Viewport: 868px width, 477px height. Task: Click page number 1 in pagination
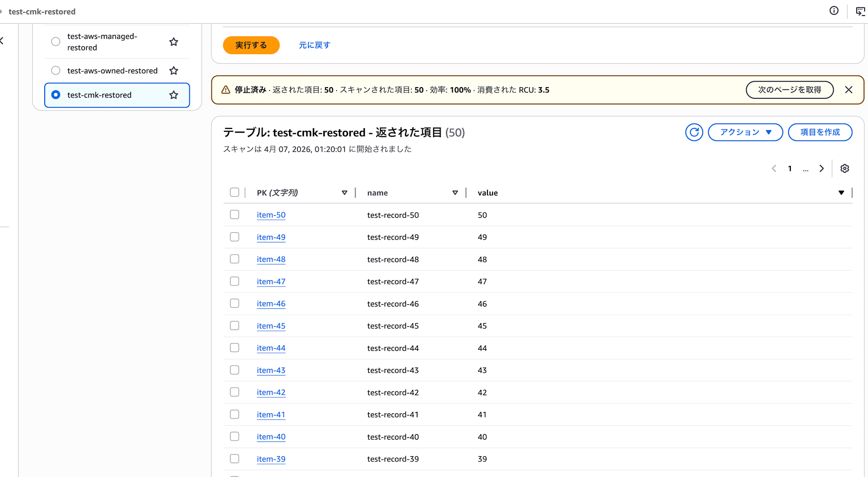789,169
